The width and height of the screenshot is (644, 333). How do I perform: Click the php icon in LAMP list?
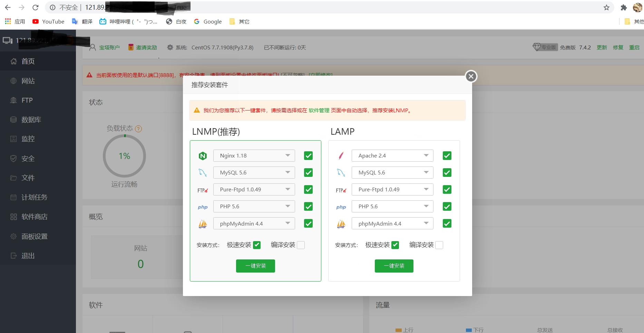[x=341, y=207]
